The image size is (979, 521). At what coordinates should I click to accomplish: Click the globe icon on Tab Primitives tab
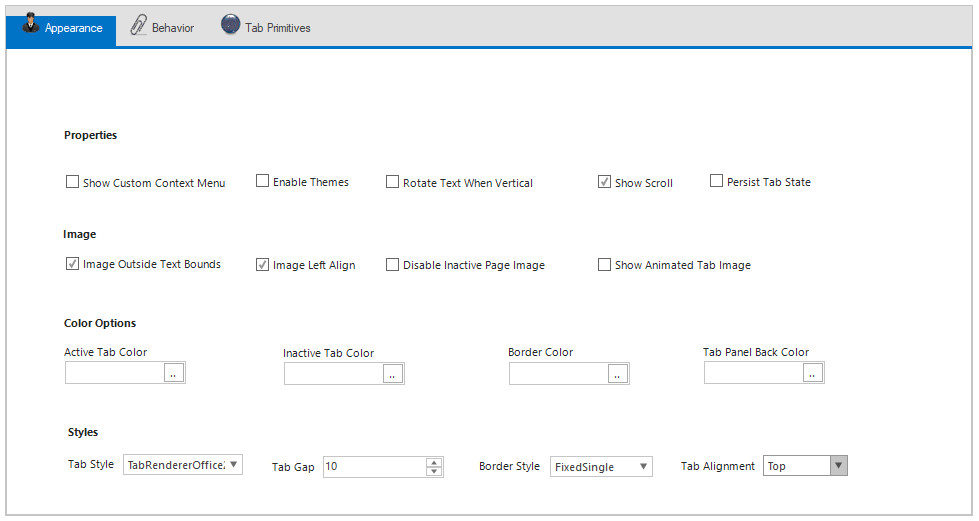230,24
